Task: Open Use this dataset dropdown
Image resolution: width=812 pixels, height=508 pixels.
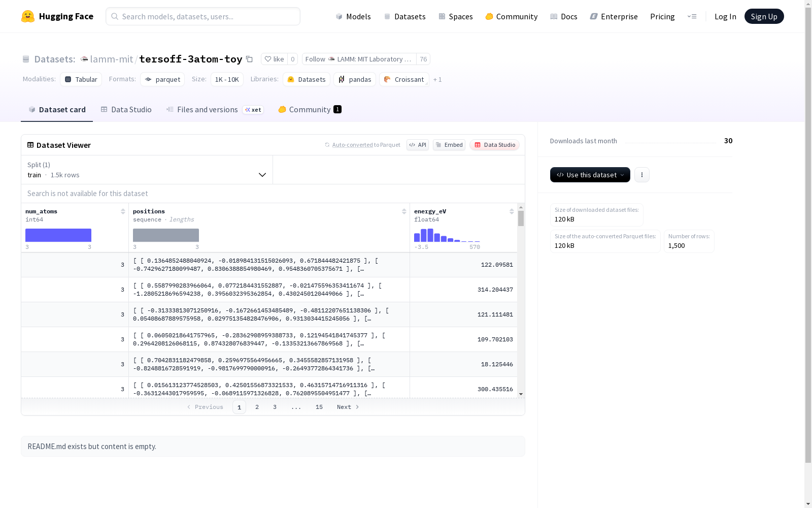Action: (590, 175)
